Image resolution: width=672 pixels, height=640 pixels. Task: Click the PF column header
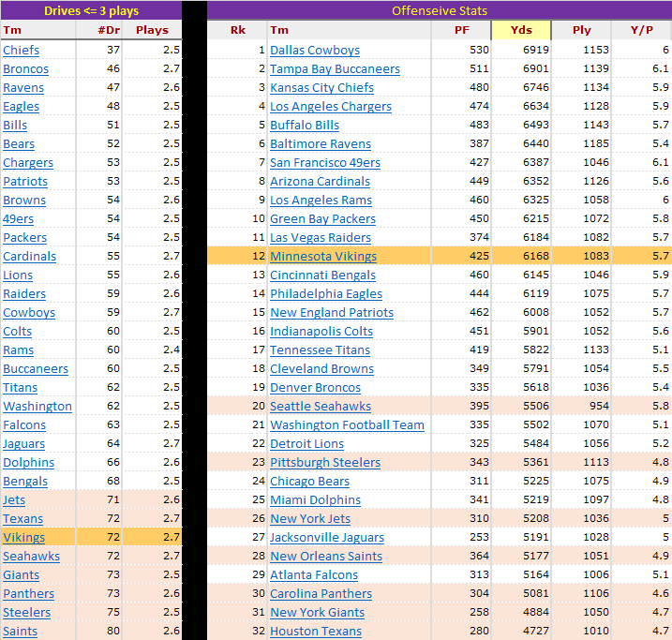462,30
